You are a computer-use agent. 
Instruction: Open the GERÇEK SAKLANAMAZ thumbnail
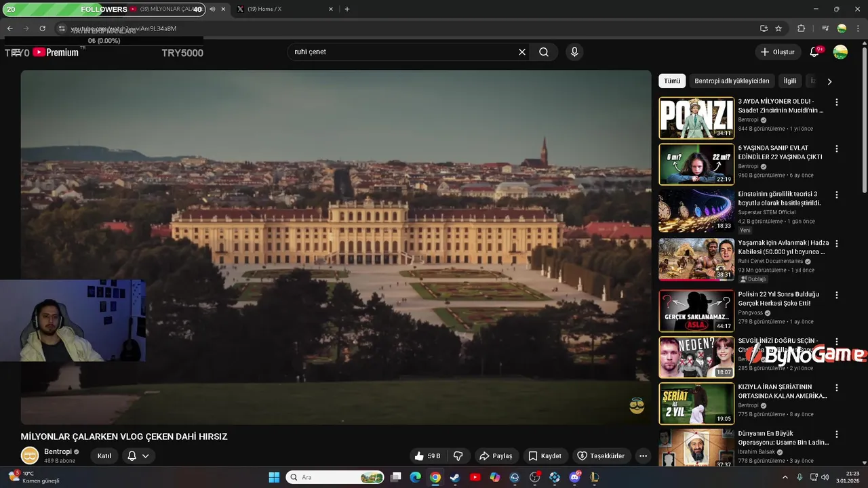coord(696,310)
